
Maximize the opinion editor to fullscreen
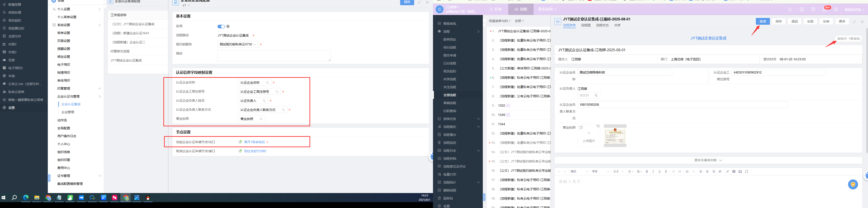click(x=747, y=171)
